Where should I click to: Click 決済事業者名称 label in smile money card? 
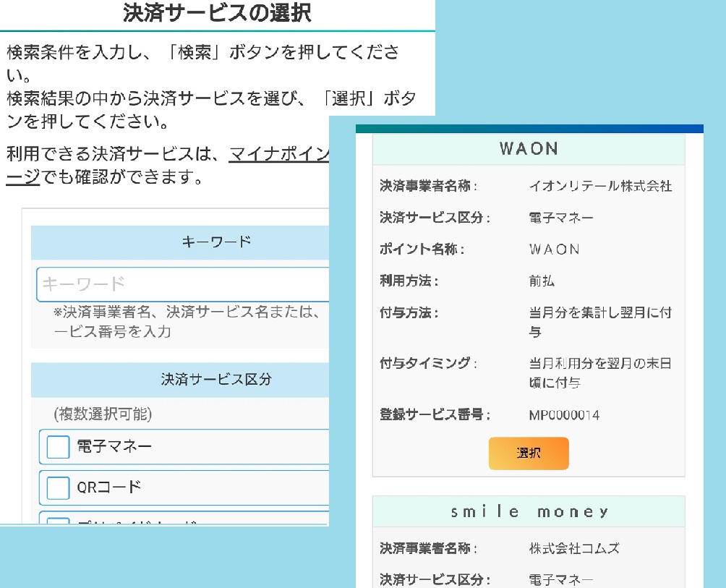[428, 549]
